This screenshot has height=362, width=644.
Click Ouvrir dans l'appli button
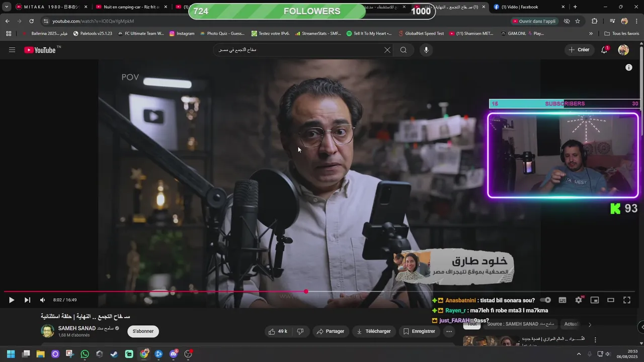pos(534,21)
